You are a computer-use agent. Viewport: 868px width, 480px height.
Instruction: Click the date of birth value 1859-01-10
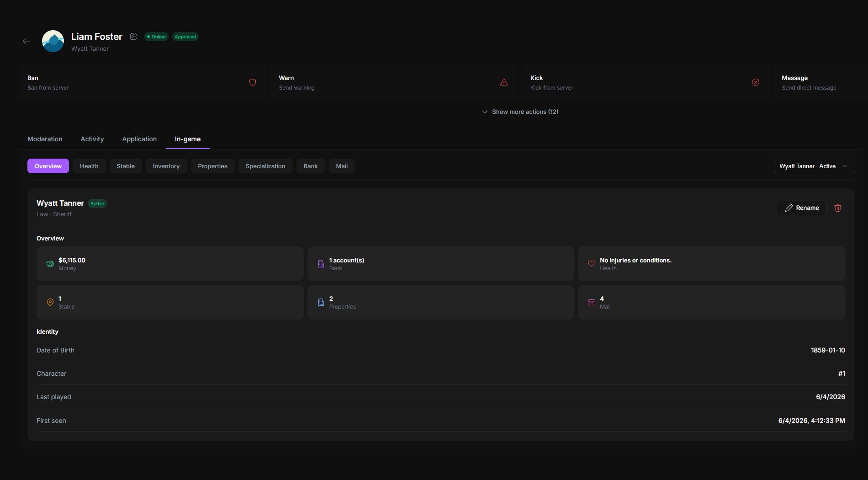click(x=828, y=350)
